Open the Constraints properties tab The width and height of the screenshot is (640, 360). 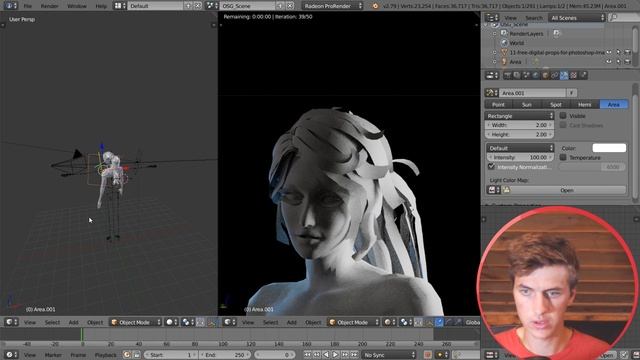click(554, 76)
